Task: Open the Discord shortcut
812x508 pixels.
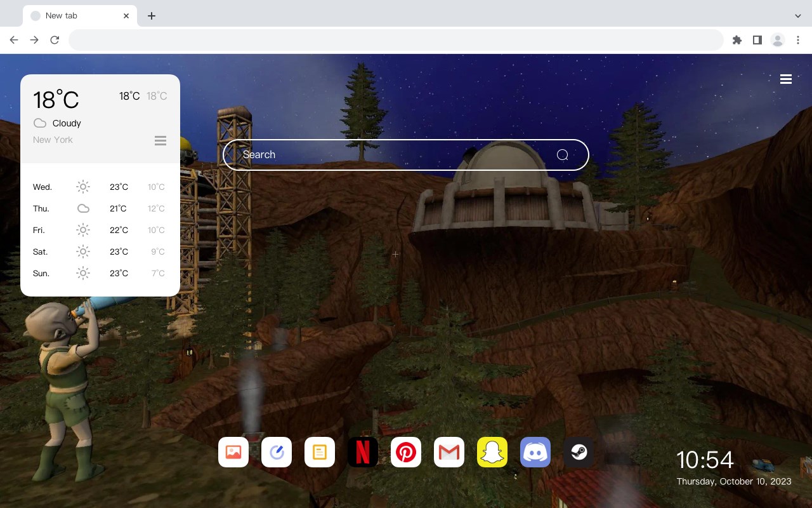Action: [535, 452]
